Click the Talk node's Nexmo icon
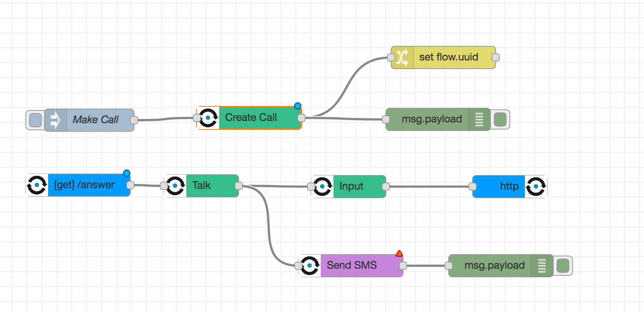This screenshot has height=312, width=644. 175,186
